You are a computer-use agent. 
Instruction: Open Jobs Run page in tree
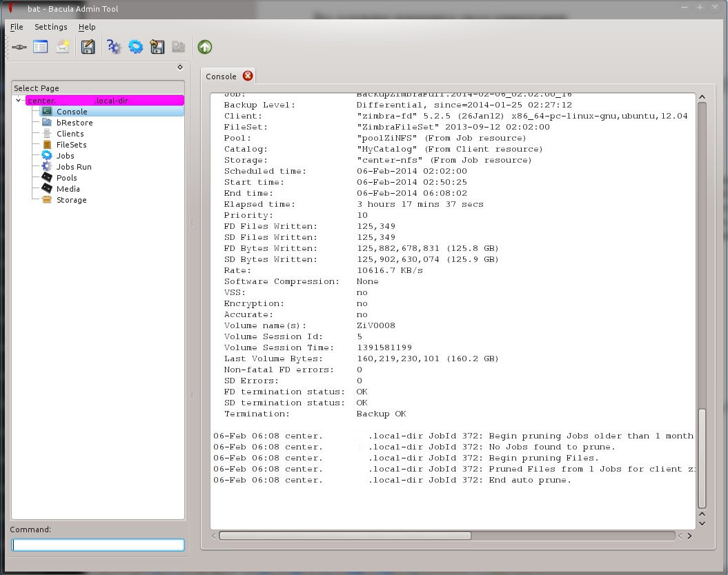point(74,167)
